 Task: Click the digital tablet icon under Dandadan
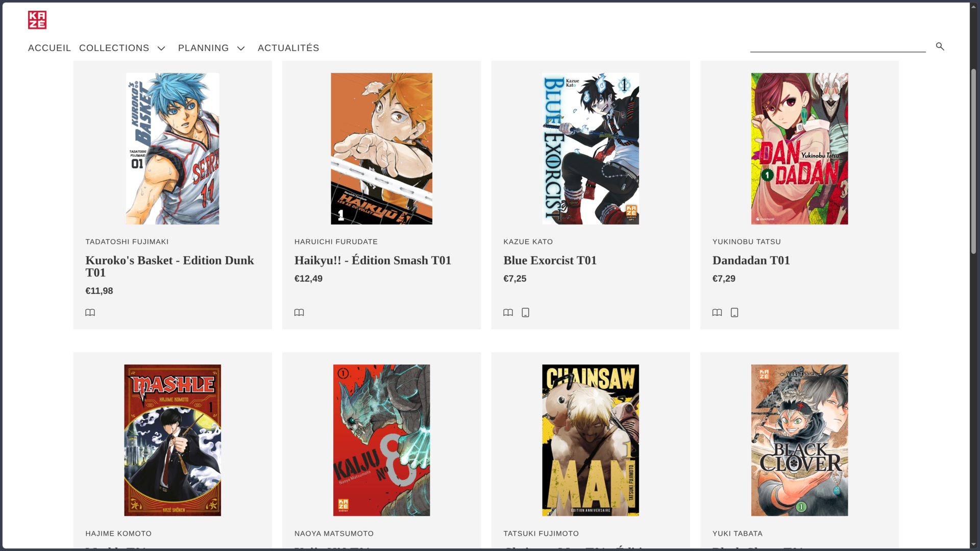(x=734, y=313)
